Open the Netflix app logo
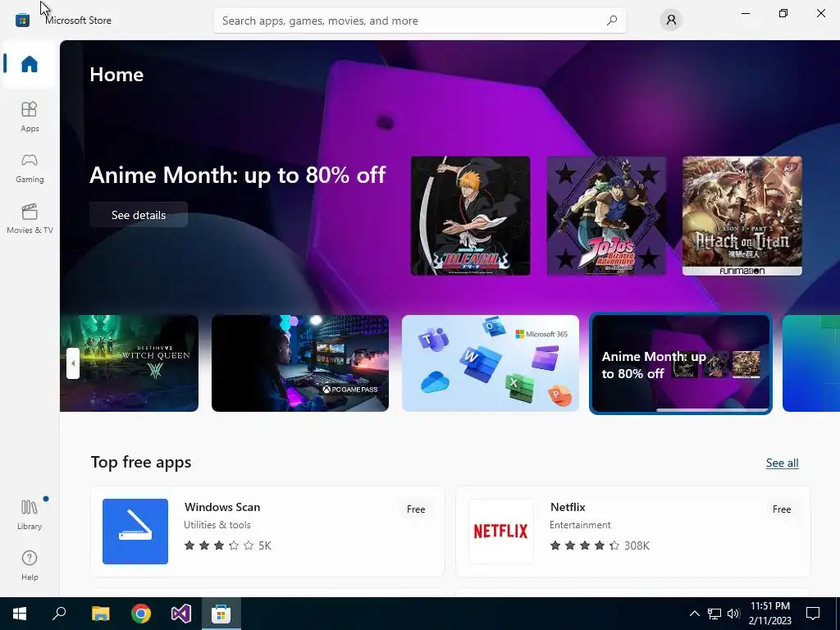 point(501,532)
